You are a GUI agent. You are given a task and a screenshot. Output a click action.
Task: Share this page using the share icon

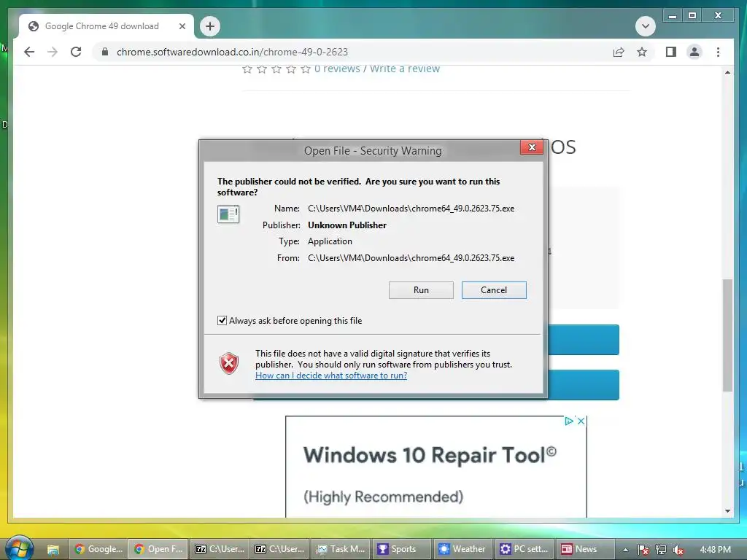619,52
